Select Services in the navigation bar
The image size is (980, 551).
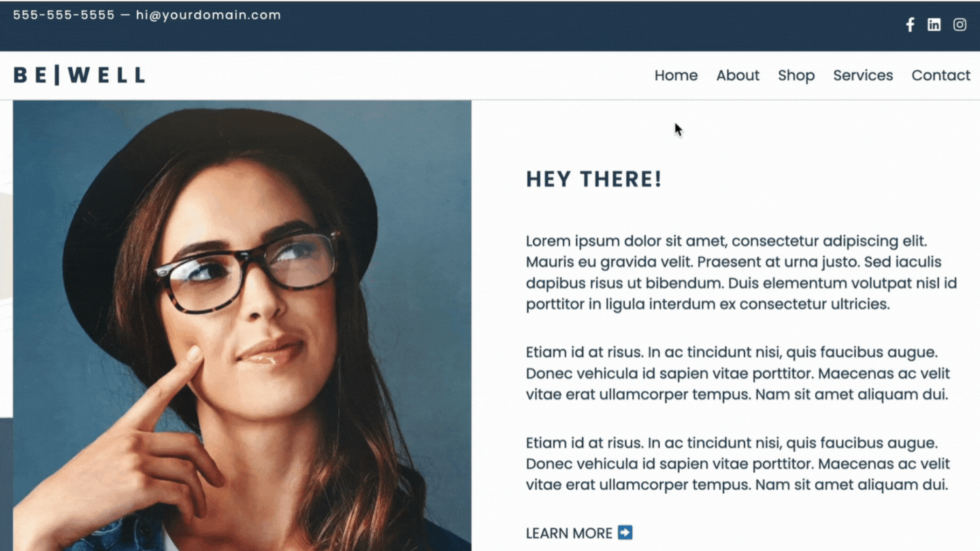863,76
